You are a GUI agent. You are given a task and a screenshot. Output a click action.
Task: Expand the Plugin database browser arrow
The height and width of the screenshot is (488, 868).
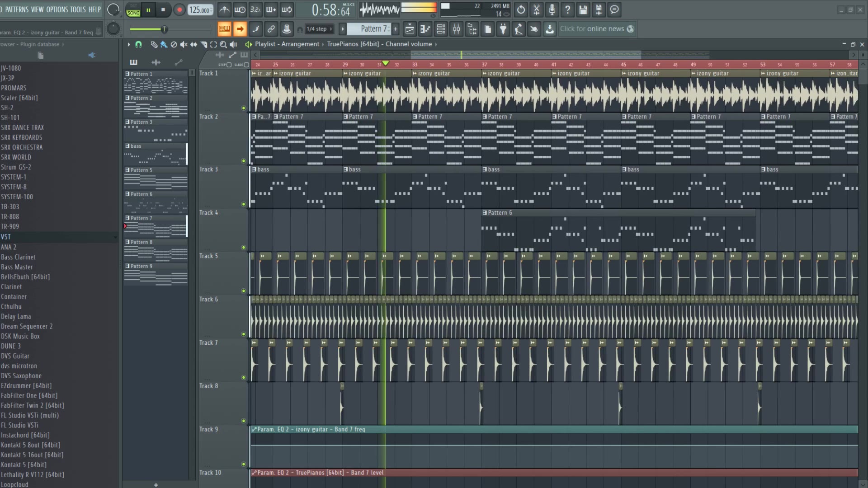[63, 44]
